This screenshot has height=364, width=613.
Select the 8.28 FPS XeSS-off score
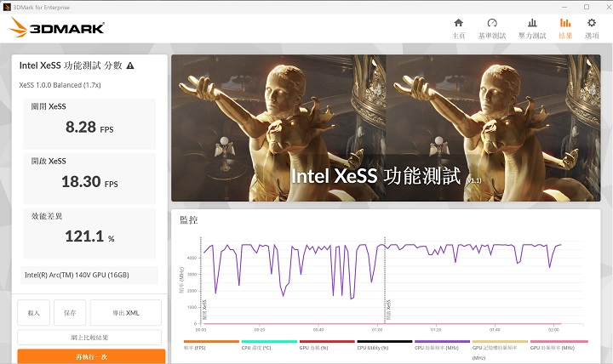89,128
